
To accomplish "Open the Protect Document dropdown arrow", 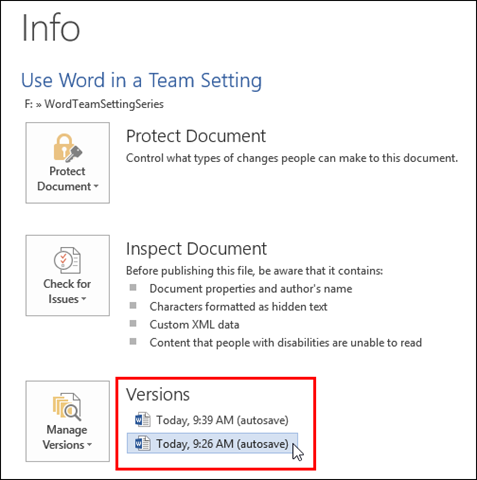I will (96, 186).
